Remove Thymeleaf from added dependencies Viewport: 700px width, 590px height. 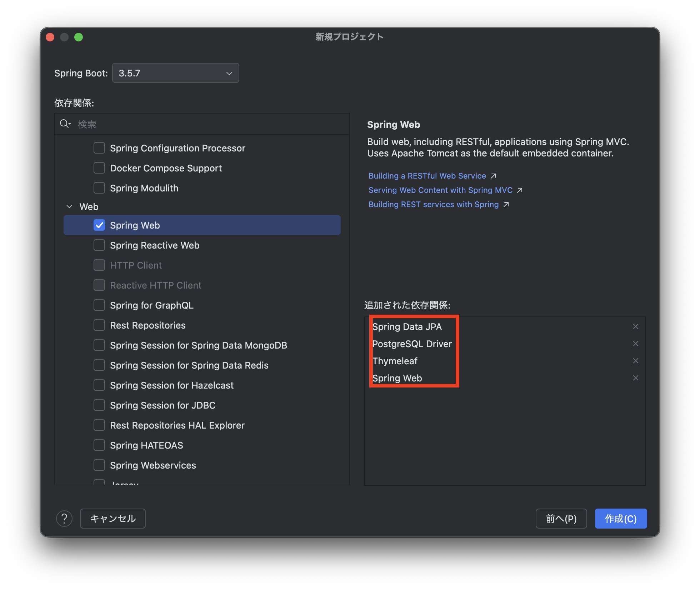[x=635, y=361]
